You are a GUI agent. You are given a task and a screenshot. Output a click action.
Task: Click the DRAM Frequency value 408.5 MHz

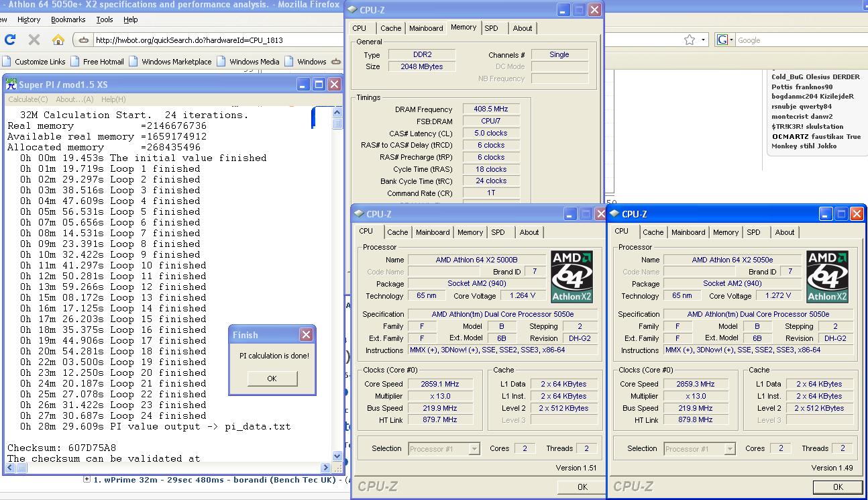(491, 109)
